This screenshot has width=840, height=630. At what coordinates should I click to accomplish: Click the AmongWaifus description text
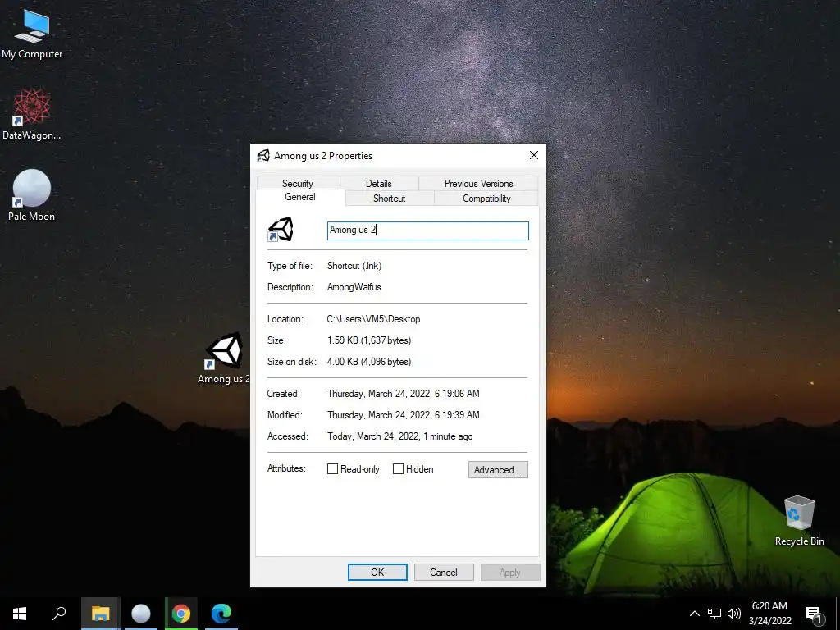coord(354,287)
